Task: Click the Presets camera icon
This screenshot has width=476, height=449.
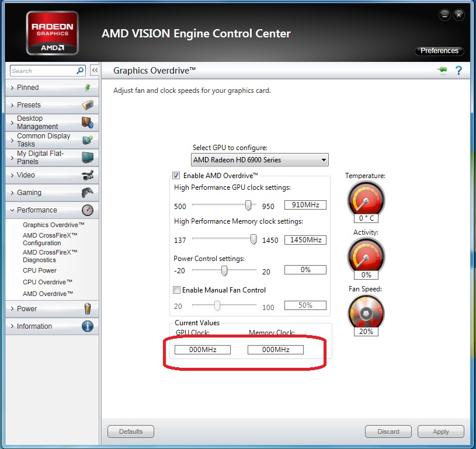Action: point(88,105)
